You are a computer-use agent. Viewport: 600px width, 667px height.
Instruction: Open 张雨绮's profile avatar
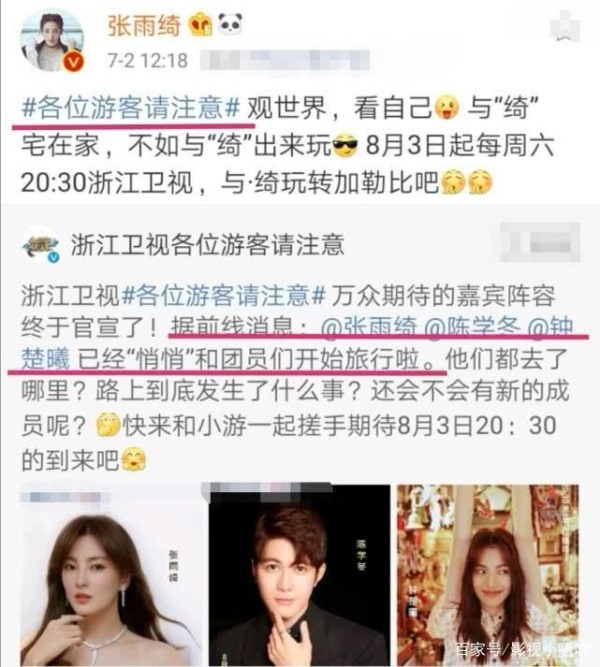click(53, 41)
